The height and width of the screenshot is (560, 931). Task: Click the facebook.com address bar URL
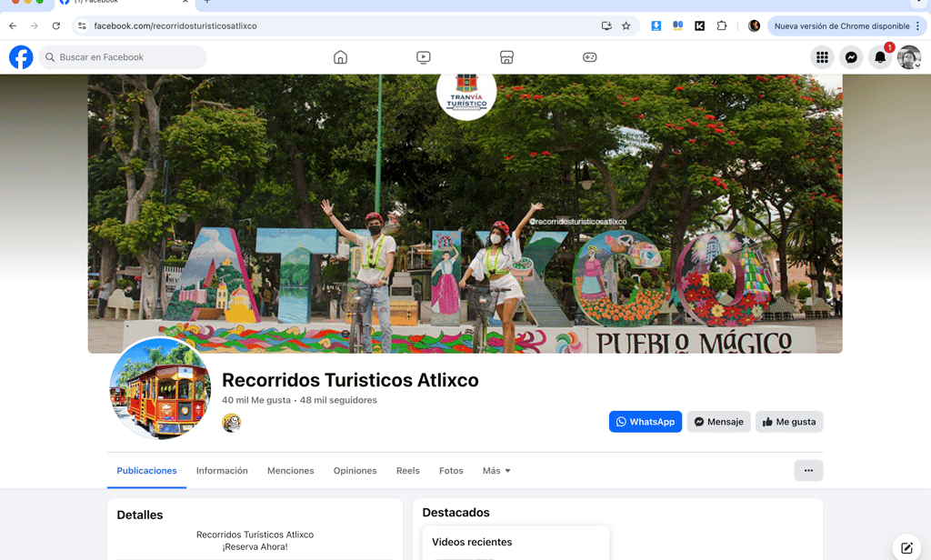click(175, 25)
